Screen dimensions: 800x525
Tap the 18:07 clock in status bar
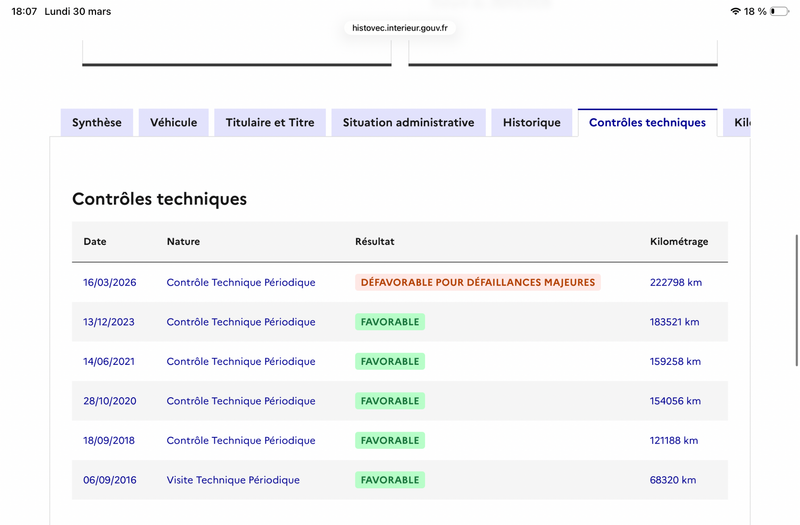24,11
